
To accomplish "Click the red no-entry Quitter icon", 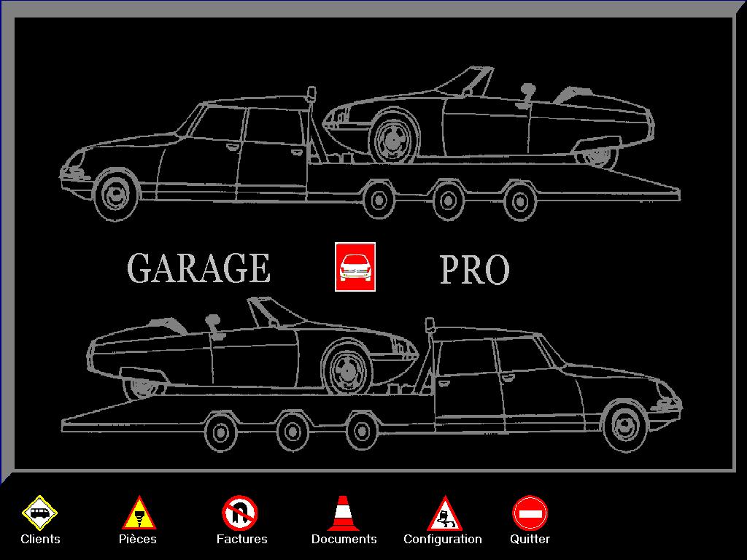I will click(530, 513).
